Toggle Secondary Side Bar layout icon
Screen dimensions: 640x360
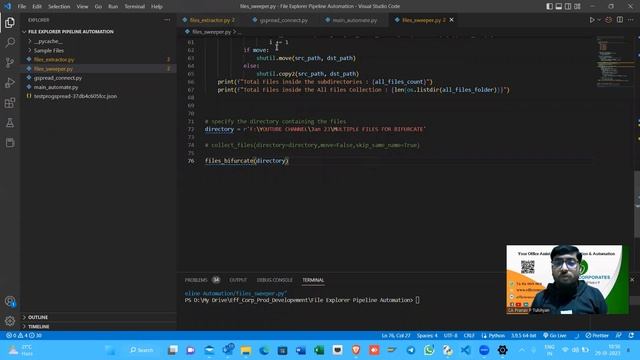568,6
